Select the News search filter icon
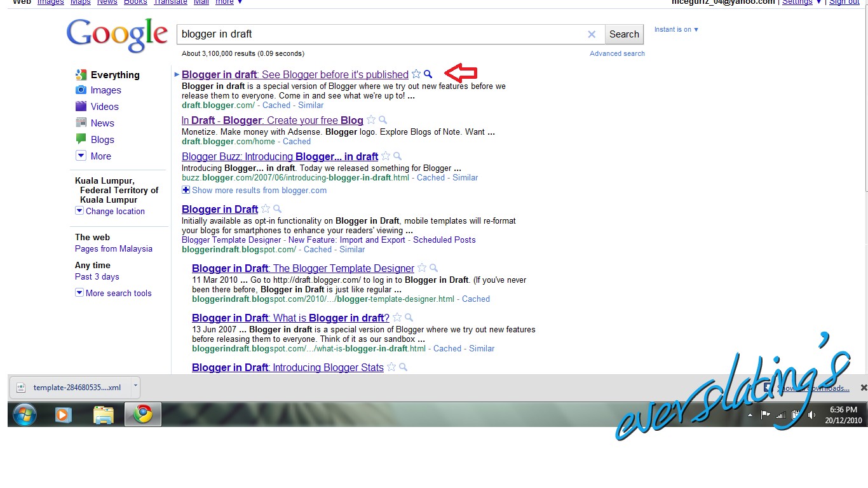 click(81, 123)
